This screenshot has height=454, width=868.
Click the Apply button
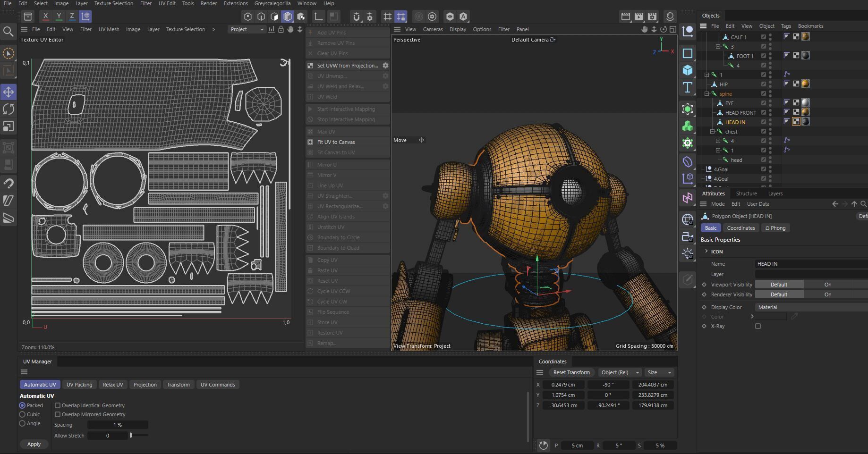(34, 444)
